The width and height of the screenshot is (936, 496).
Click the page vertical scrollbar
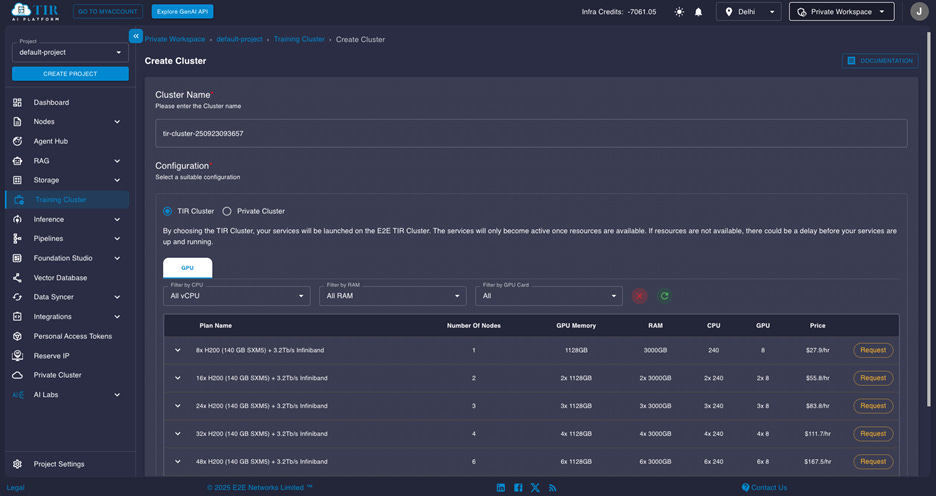click(928, 218)
